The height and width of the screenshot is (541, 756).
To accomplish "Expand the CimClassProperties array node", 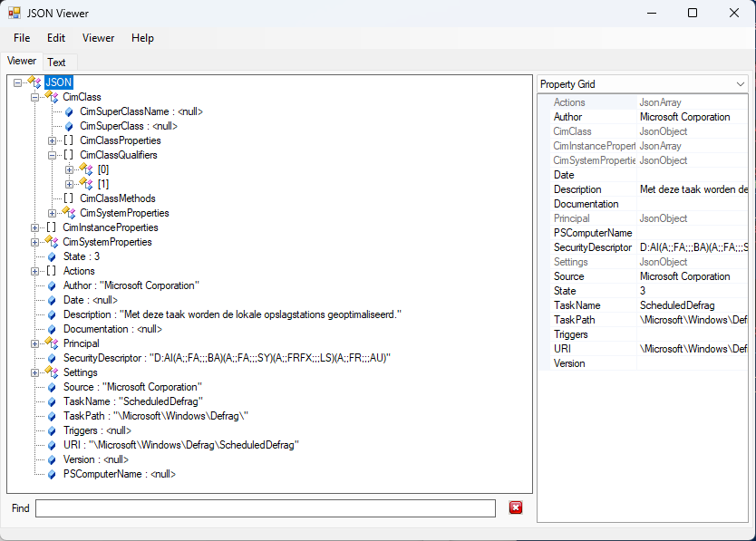I will click(53, 140).
